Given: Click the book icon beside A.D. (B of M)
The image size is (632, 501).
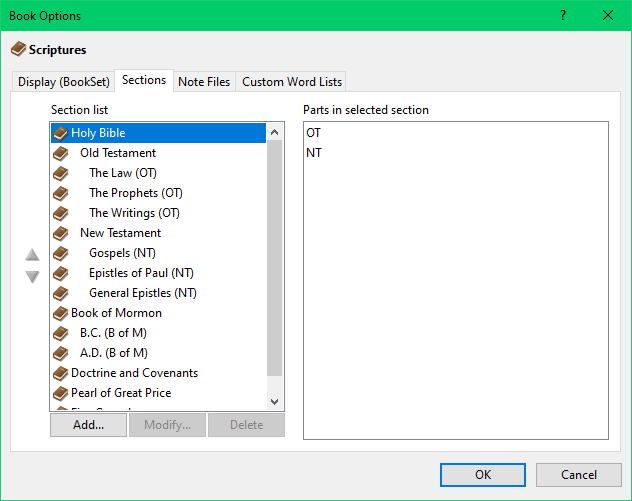Looking at the screenshot, I should (60, 353).
